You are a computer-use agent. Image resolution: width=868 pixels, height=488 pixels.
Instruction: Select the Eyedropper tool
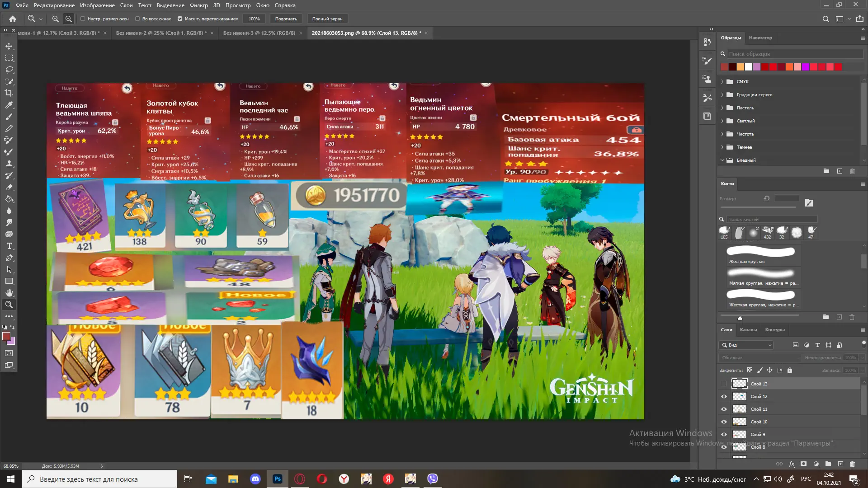pyautogui.click(x=9, y=105)
